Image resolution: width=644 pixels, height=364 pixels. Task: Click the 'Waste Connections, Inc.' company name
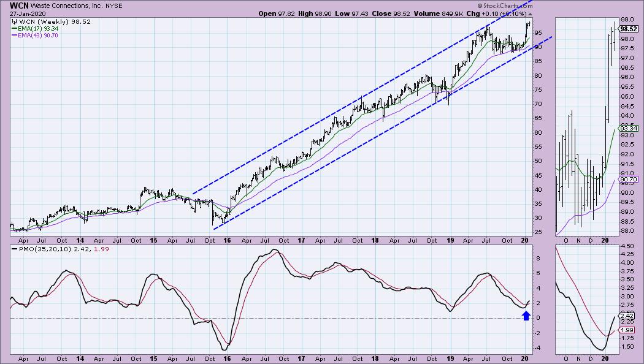coord(66,6)
